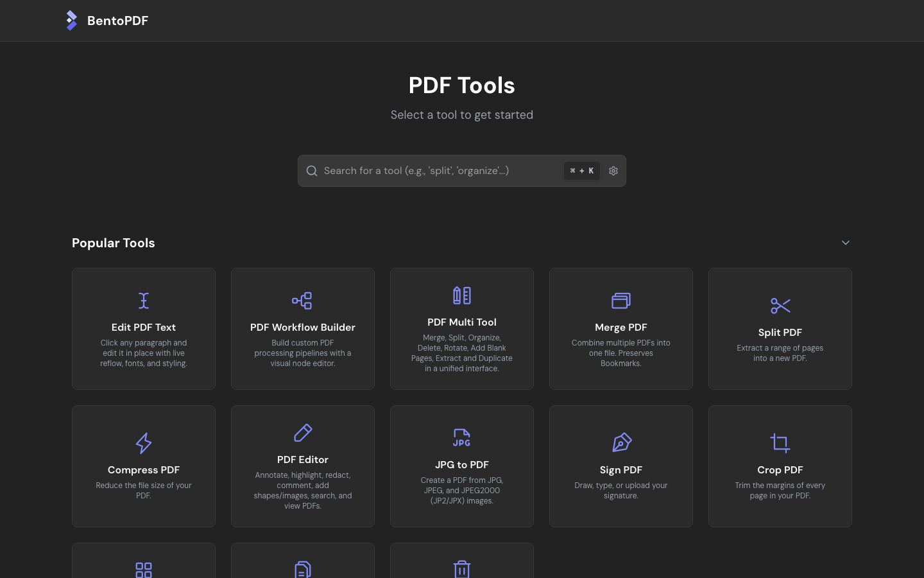Select the PDF Multi Tool title
Image resolution: width=924 pixels, height=578 pixels.
(462, 322)
